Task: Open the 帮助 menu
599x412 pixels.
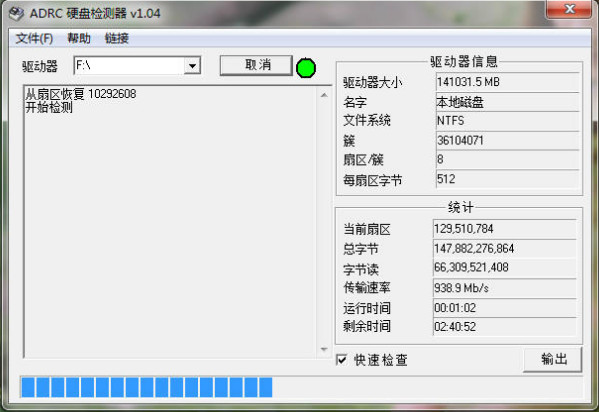Action: 79,38
